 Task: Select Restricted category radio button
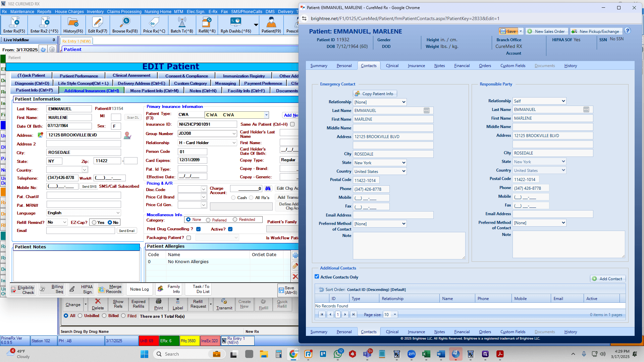point(235,220)
